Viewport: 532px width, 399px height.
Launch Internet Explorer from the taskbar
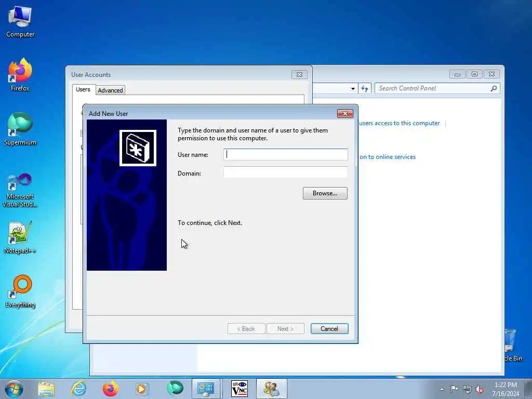[78, 389]
